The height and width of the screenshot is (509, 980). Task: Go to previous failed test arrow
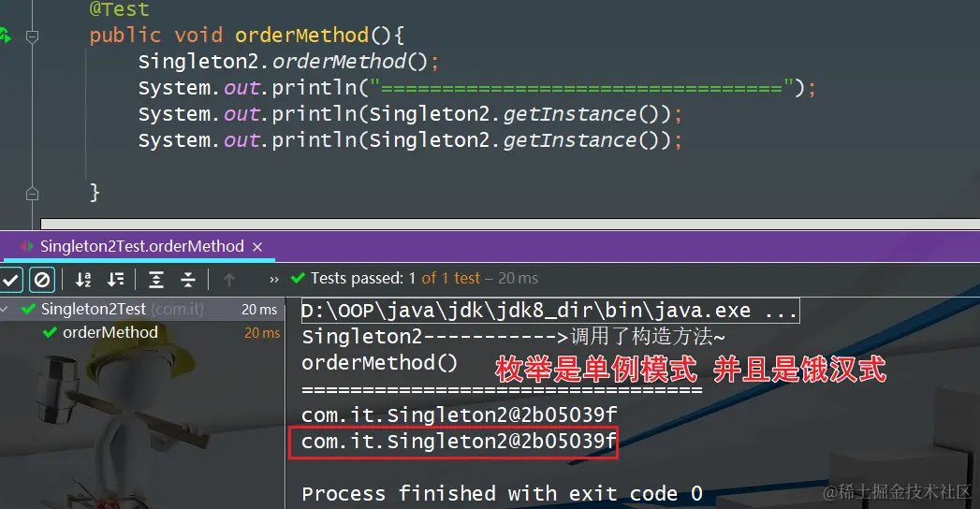click(229, 279)
